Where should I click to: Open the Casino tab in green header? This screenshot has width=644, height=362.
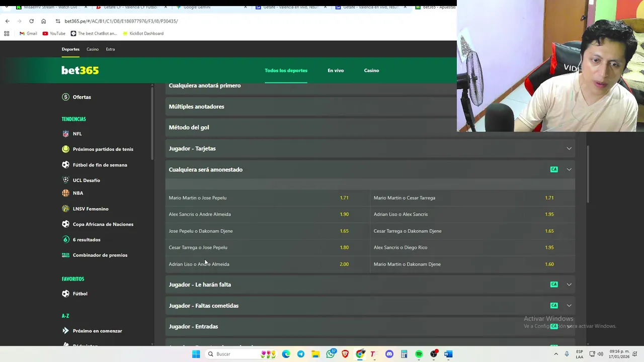click(371, 70)
